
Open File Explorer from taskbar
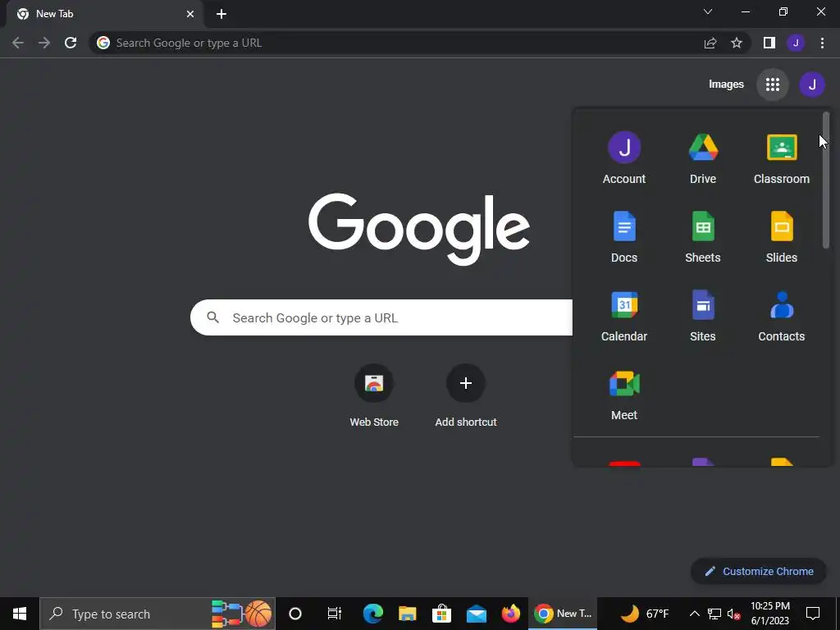click(407, 614)
